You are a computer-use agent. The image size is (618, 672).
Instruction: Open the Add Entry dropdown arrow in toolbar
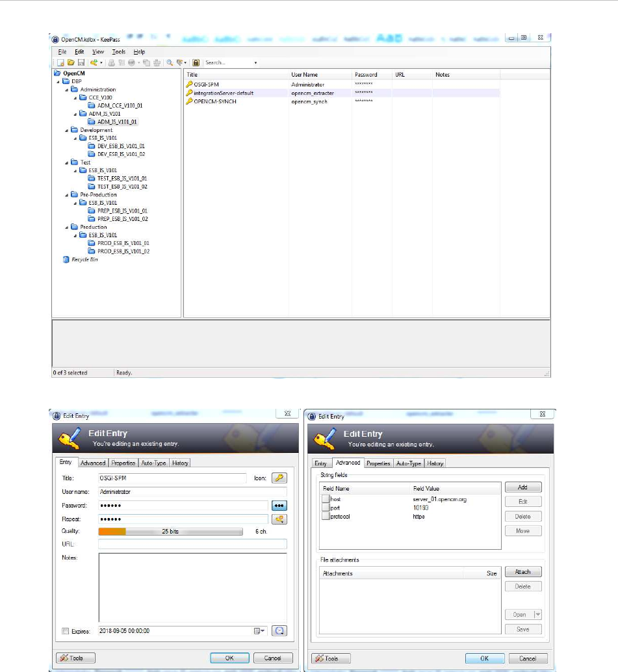(101, 63)
